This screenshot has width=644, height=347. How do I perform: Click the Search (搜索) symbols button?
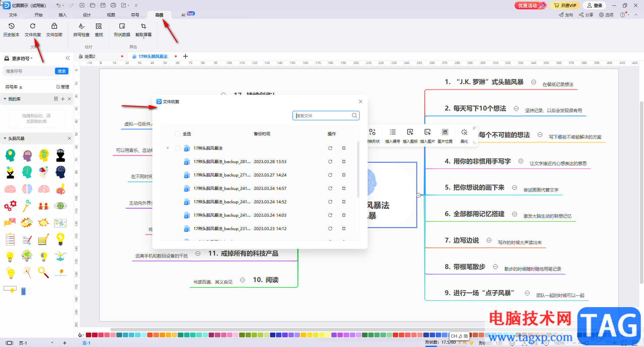tap(62, 71)
